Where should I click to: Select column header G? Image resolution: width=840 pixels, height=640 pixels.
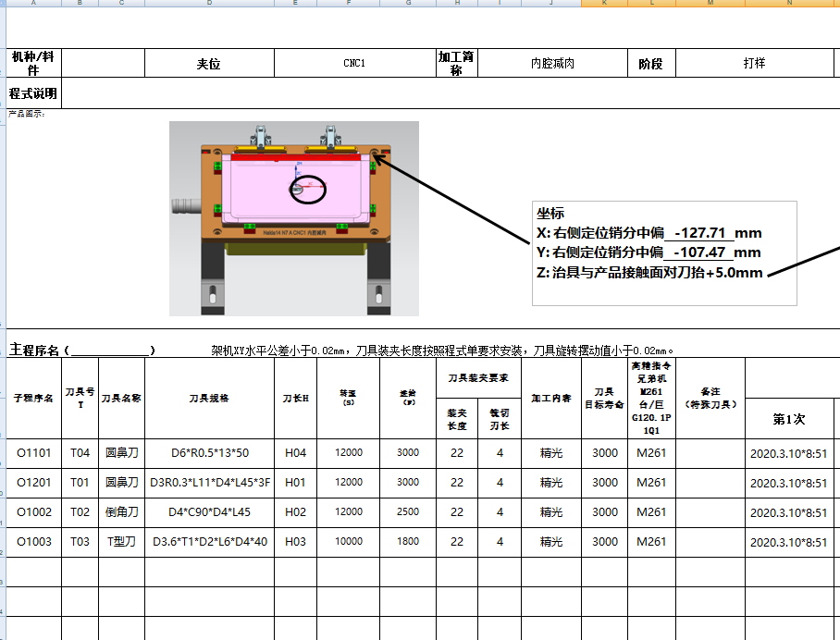click(407, 6)
